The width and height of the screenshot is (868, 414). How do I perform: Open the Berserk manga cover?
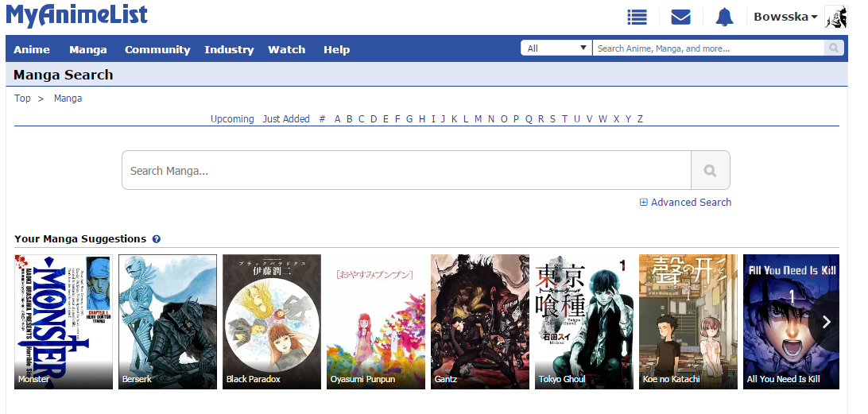(168, 322)
